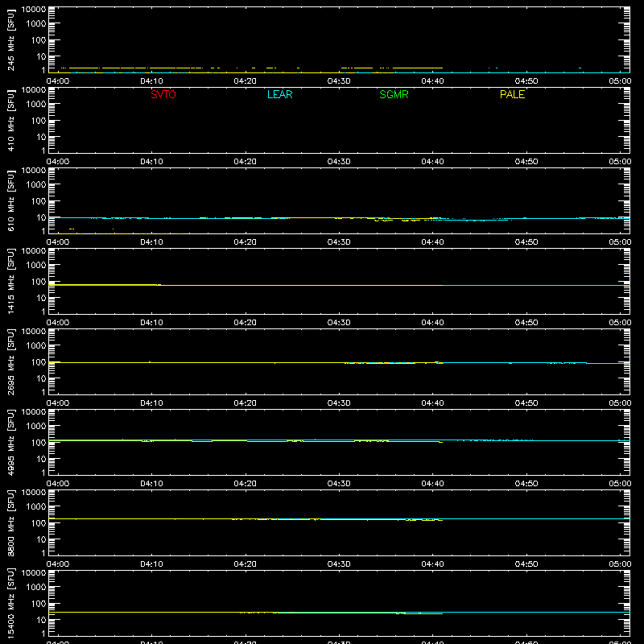Click the 10 tick label on 4995 MHz plot
Screen dimensions: 644x644
[x=41, y=459]
